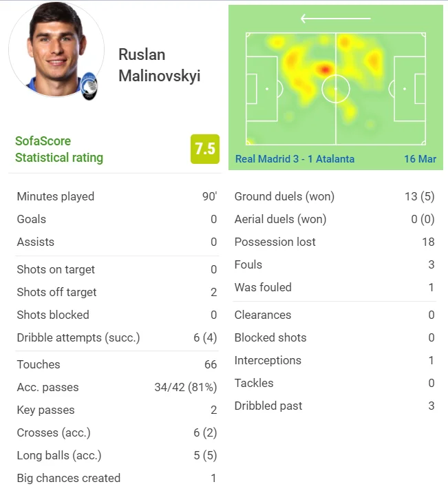Image resolution: width=448 pixels, height=491 pixels.
Task: Open Ruslan Malinovskyi's profile photo
Action: 56,50
